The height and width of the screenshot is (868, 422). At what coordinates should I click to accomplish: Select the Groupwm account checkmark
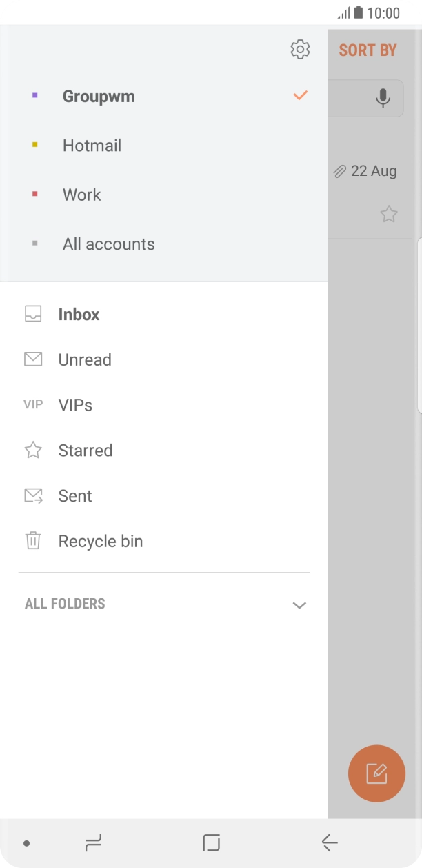tap(300, 96)
